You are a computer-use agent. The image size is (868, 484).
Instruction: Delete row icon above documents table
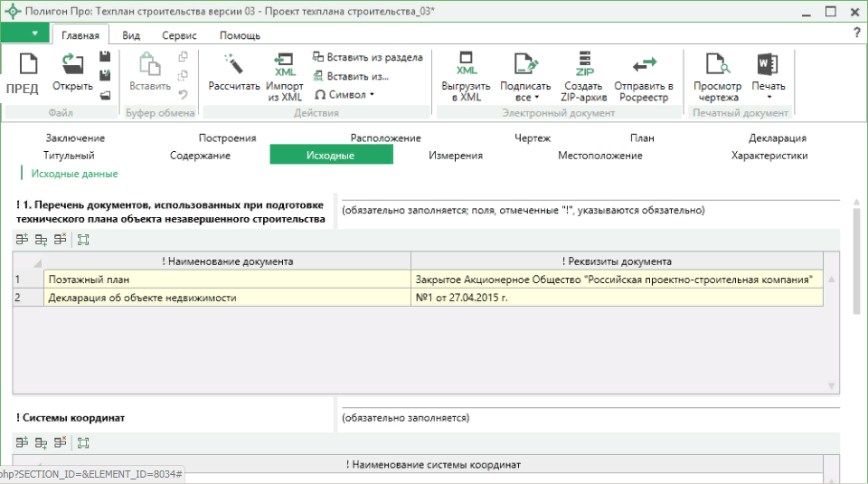tap(60, 240)
